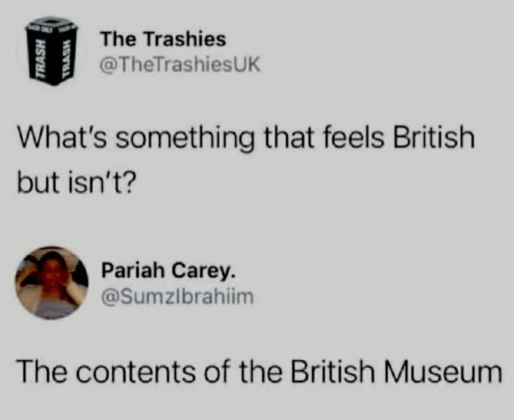Open the @TheTrashiesUK handle

point(180,64)
